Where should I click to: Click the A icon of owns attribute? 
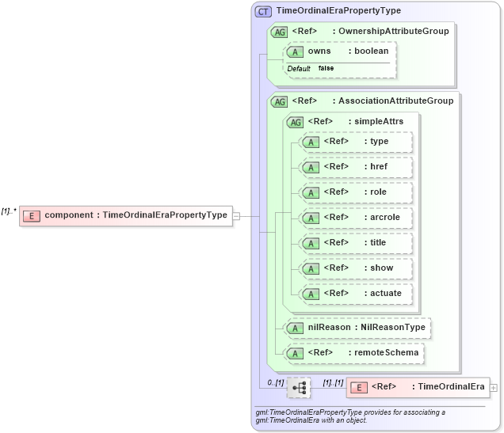295,52
